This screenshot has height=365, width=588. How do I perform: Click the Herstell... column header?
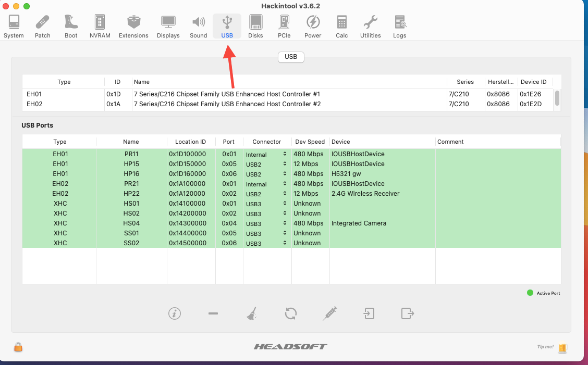click(x=500, y=82)
